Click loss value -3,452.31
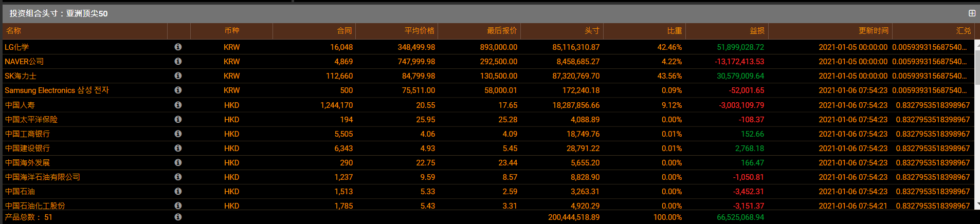This screenshot has width=980, height=224. (749, 191)
